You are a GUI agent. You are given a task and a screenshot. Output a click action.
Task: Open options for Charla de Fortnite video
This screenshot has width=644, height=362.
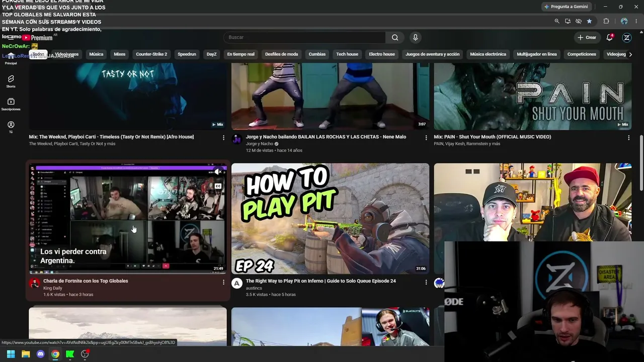coord(223,282)
